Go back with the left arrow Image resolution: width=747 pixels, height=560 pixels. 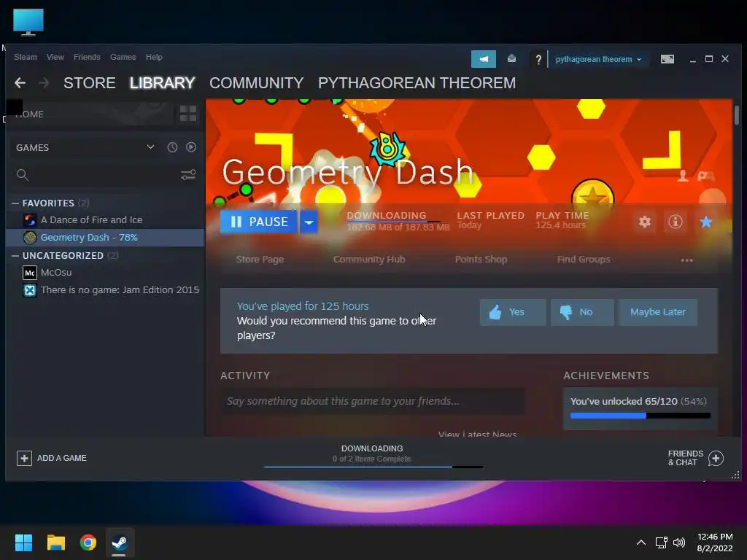coord(20,83)
